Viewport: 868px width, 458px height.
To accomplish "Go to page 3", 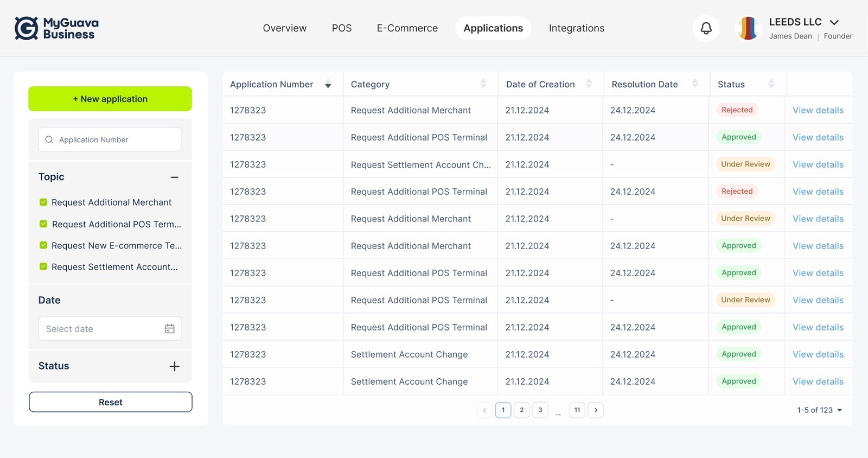I will [x=540, y=410].
